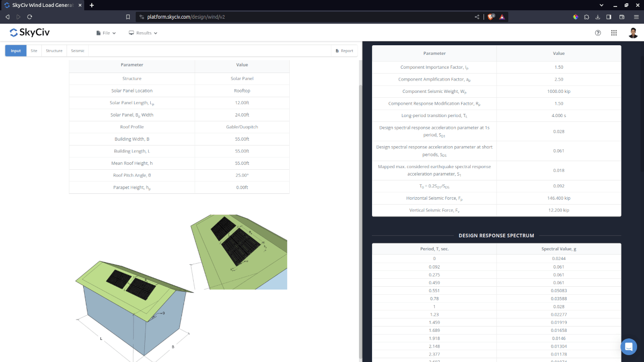Click the share icon in the address bar
This screenshot has height=362, width=644.
click(477, 17)
